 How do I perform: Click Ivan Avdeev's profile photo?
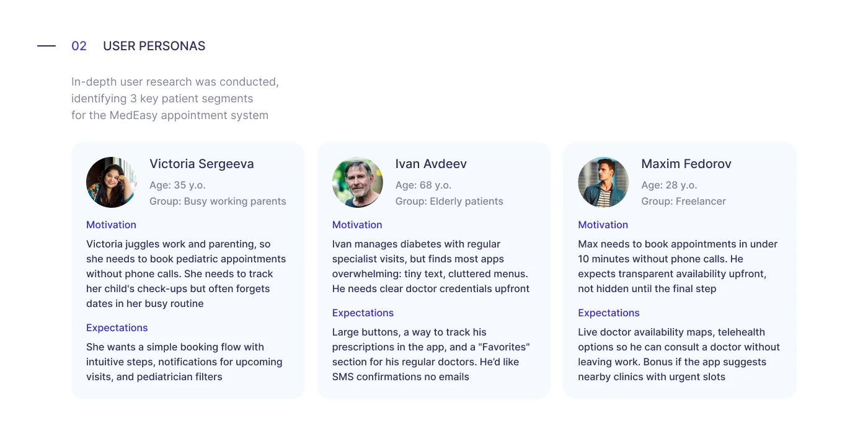tap(357, 182)
